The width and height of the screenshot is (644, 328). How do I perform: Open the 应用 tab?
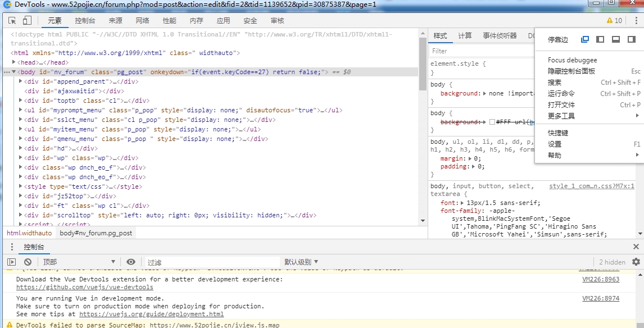point(224,21)
